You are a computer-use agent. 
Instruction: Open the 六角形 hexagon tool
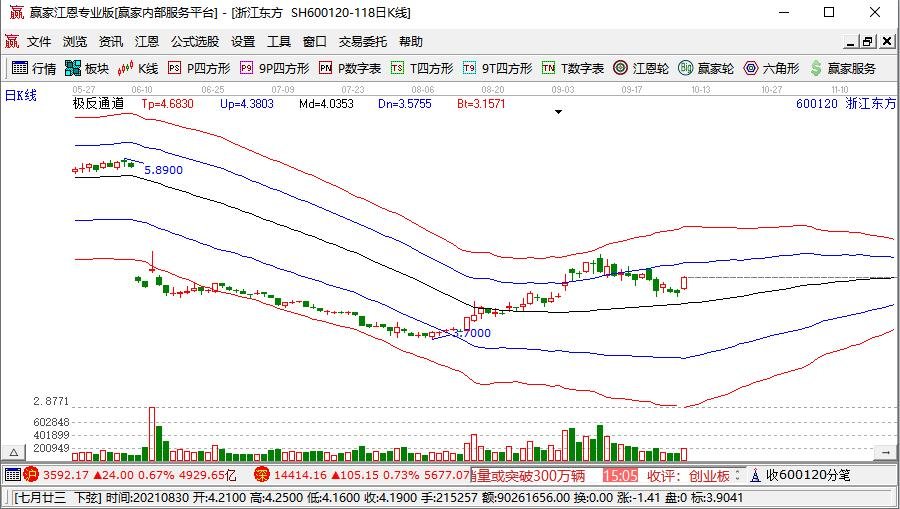click(771, 68)
